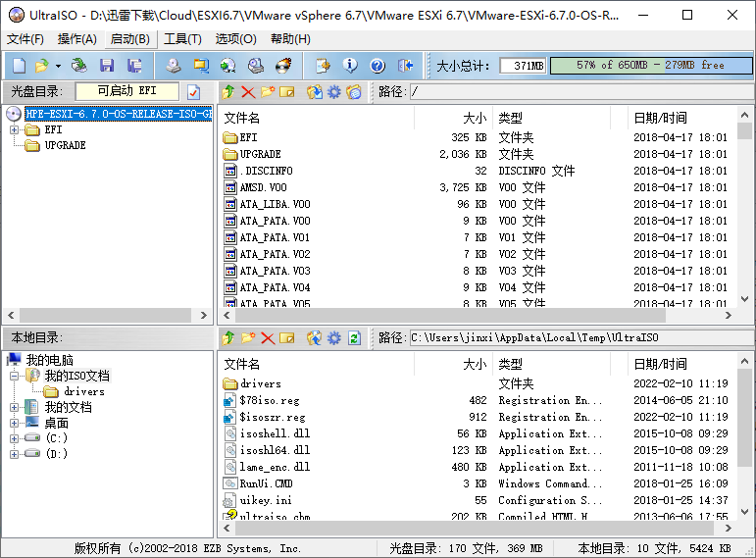Click the Save floppy disk icon
The image size is (756, 558).
coord(107,66)
